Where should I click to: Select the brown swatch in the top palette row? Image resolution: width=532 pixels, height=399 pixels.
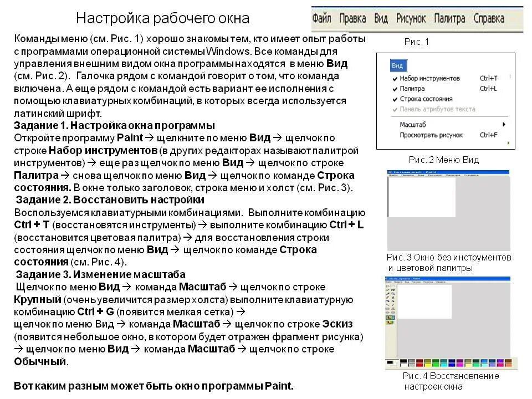(x=508, y=361)
